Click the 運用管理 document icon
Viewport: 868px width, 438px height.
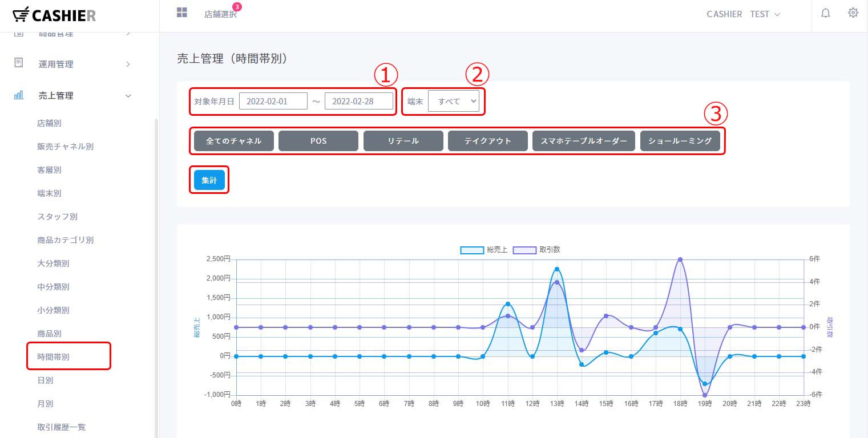19,63
